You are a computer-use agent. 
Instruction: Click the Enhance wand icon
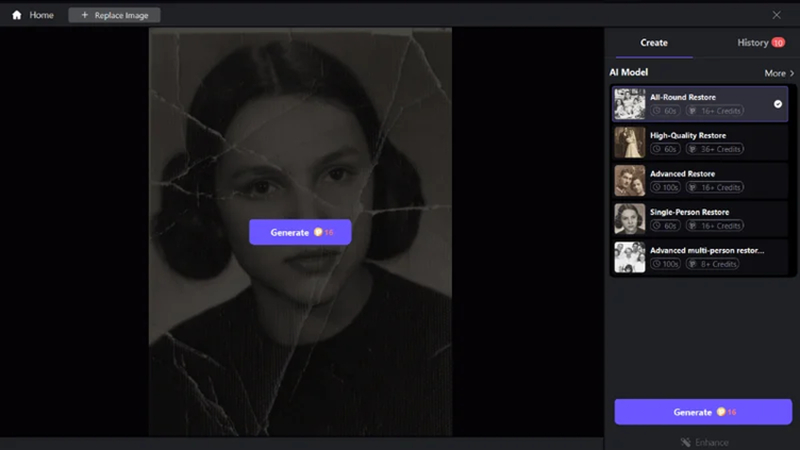tap(685, 442)
